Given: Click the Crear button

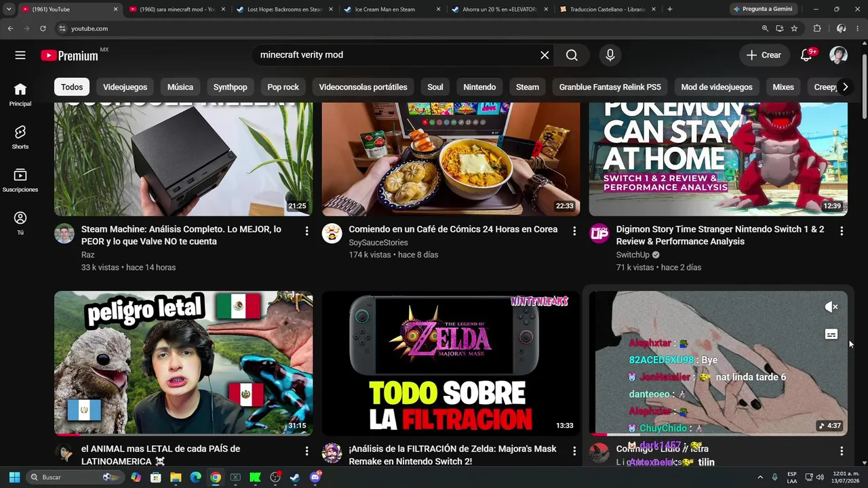Looking at the screenshot, I should click(x=764, y=55).
